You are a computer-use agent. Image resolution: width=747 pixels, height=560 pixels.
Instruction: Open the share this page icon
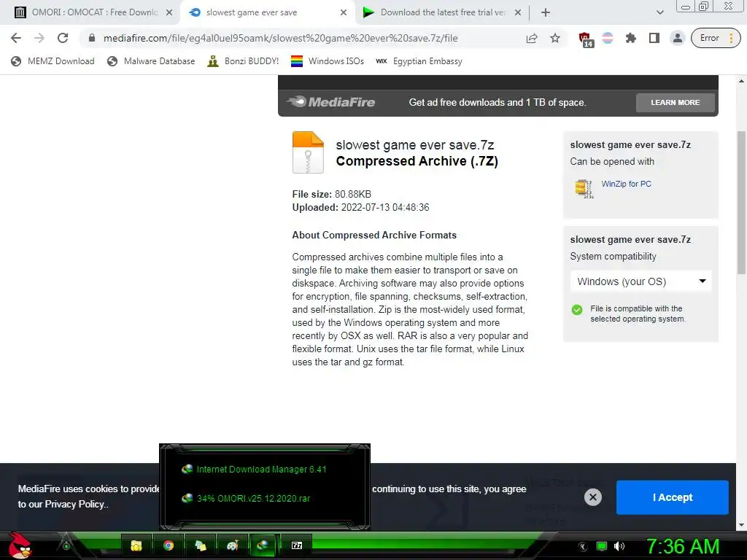coord(532,39)
